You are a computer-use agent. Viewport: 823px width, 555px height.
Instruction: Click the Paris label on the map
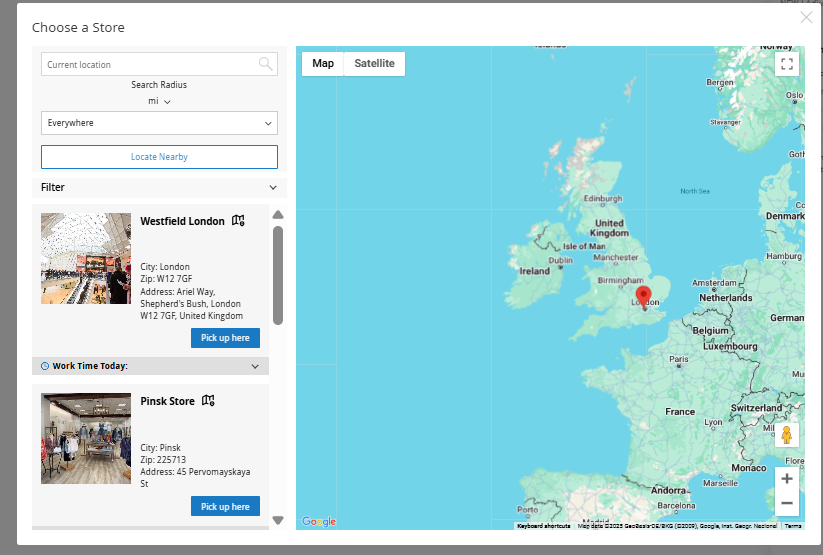pos(679,359)
